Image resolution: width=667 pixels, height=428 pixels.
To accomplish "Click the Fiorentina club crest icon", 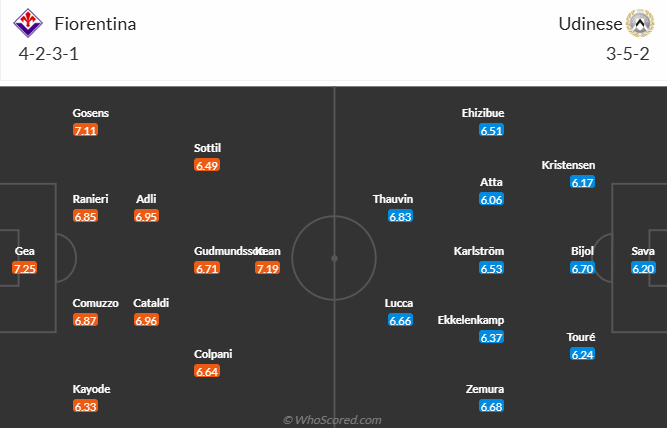I will [x=31, y=23].
